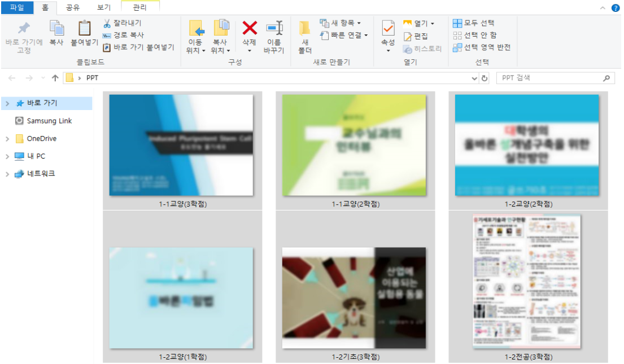Click 선택 영역 반전 to invert selection
The width and height of the screenshot is (624, 364).
coord(478,47)
